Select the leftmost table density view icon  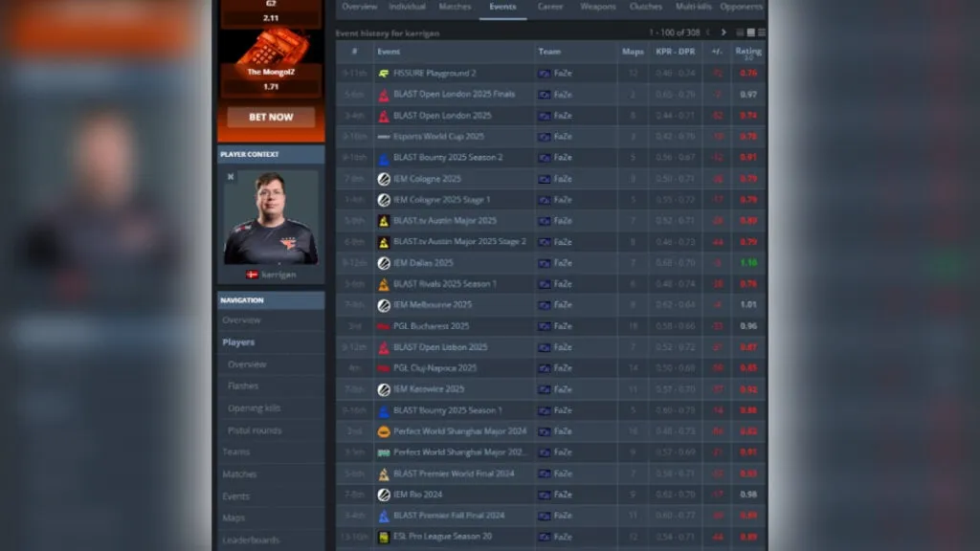click(740, 33)
